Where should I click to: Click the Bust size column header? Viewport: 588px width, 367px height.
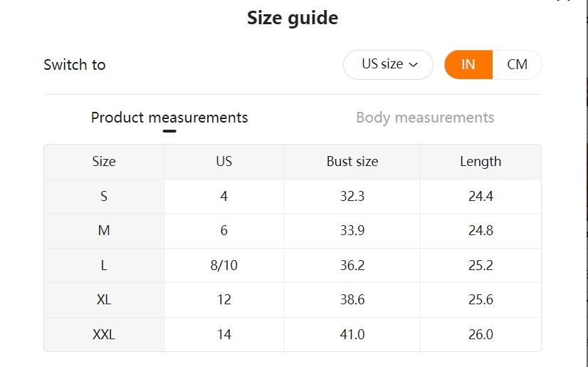tap(352, 161)
